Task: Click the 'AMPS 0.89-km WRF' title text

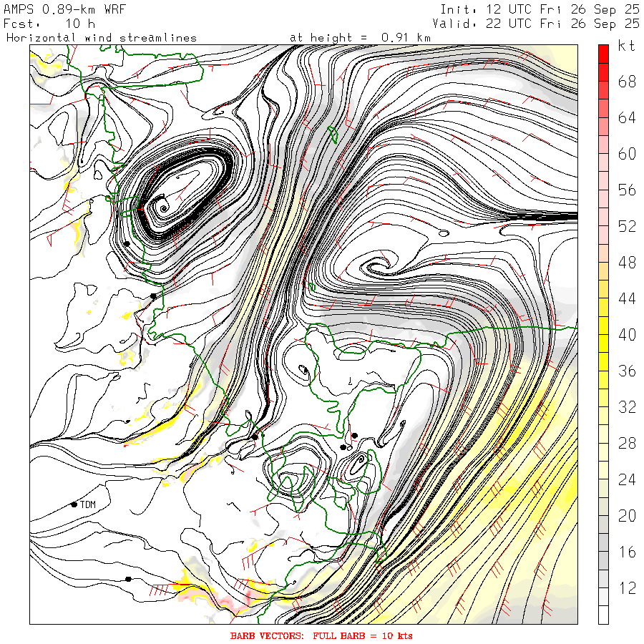Action: coord(64,9)
